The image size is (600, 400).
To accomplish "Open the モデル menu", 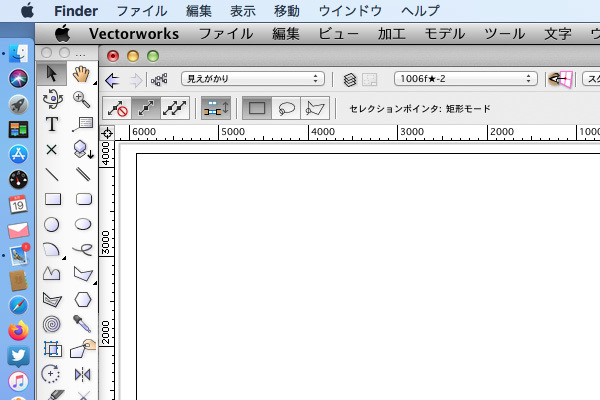I will click(445, 34).
